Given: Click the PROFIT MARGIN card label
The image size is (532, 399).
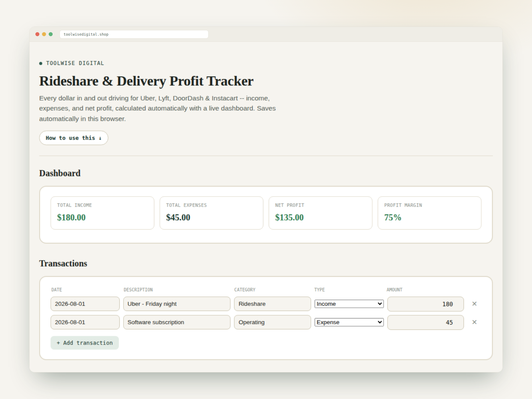Looking at the screenshot, I should [403, 205].
